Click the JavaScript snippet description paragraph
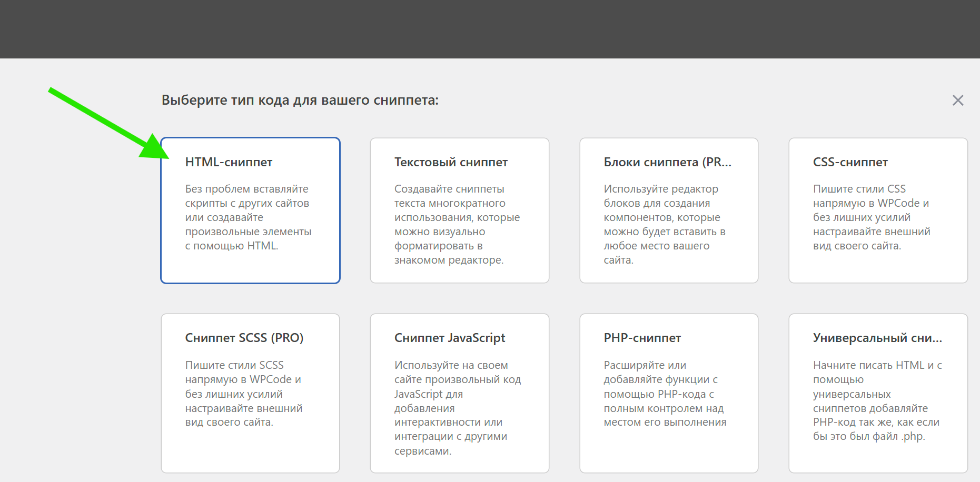The image size is (980, 482). point(457,408)
